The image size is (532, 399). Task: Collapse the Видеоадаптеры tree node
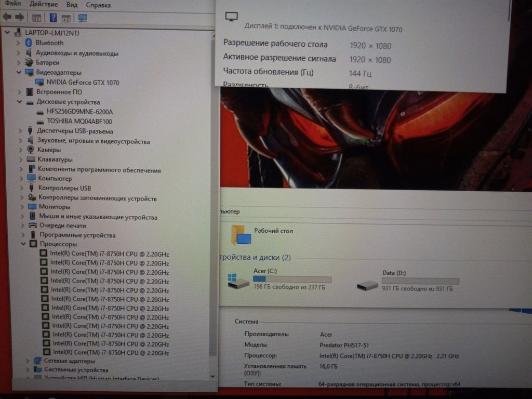pos(19,72)
